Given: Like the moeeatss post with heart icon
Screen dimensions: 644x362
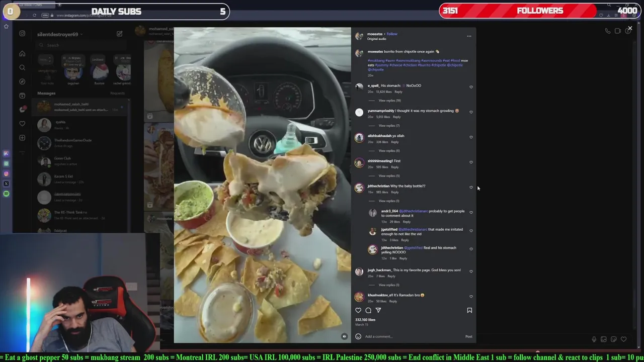Looking at the screenshot, I should coord(358,310).
